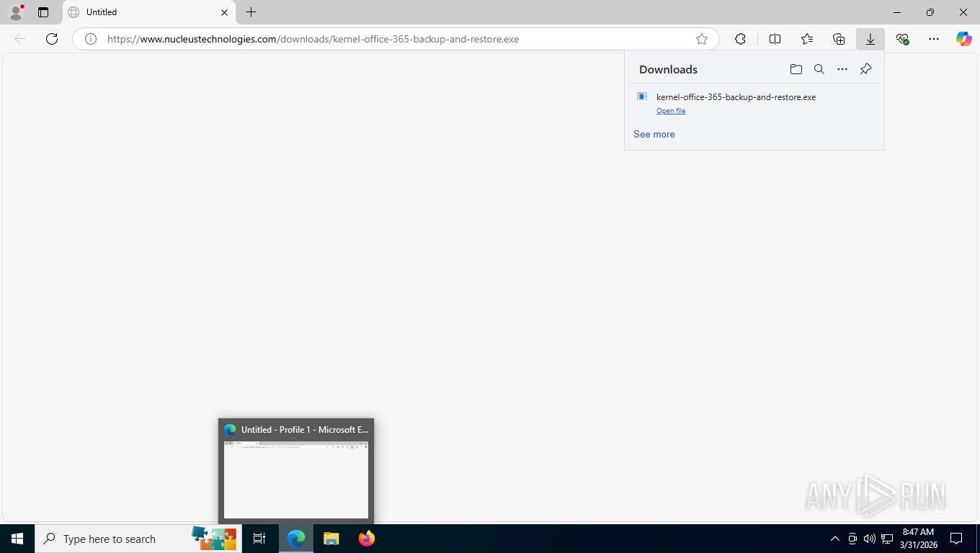Launch Firefox from taskbar
The image size is (980, 553).
tap(366, 539)
